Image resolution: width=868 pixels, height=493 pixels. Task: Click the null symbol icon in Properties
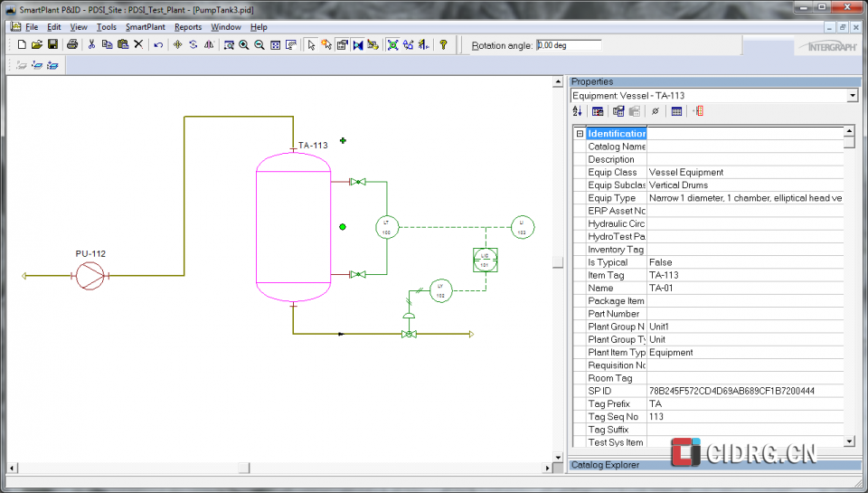pyautogui.click(x=656, y=111)
